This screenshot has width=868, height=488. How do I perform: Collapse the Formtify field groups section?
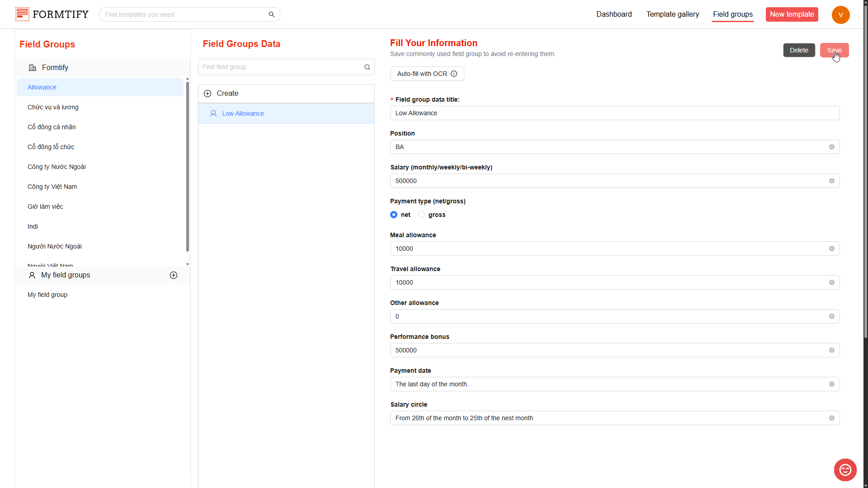(x=55, y=67)
